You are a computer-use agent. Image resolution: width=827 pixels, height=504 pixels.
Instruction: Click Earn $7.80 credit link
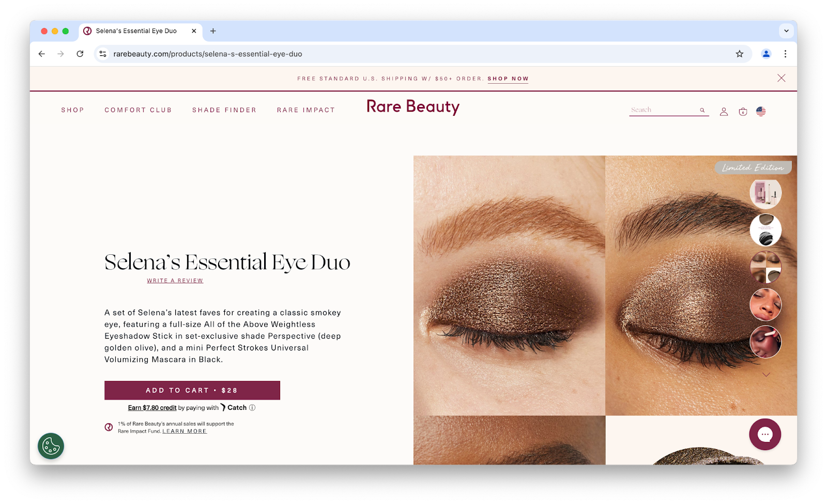click(x=152, y=408)
